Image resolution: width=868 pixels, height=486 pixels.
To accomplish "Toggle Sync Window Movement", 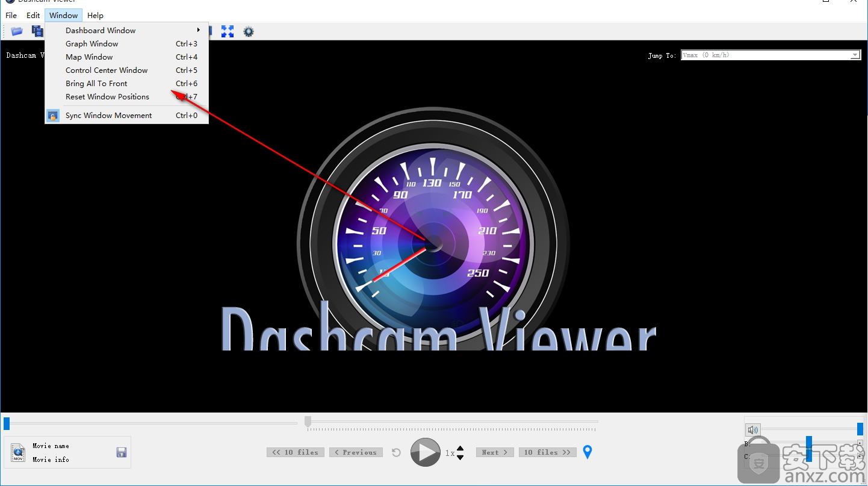I will click(127, 115).
